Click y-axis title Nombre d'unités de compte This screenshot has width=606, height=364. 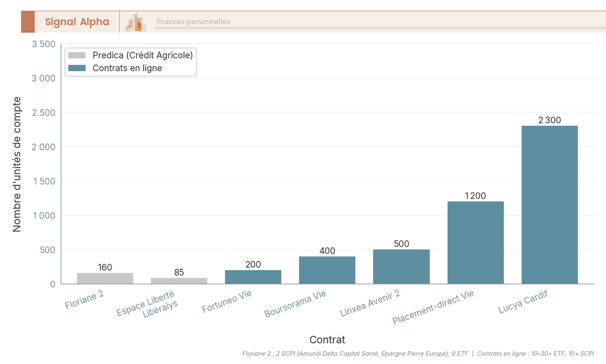[x=17, y=164]
